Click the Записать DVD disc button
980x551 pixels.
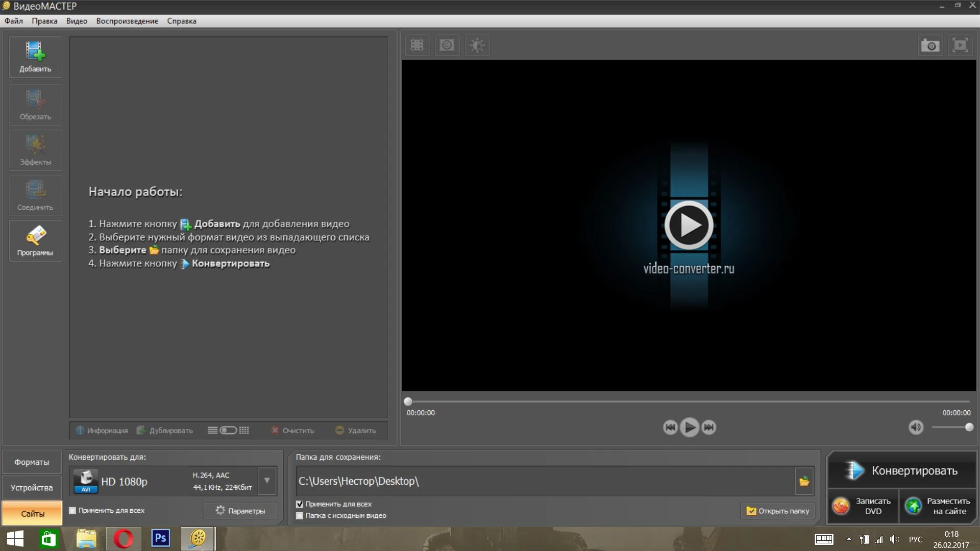pos(862,506)
